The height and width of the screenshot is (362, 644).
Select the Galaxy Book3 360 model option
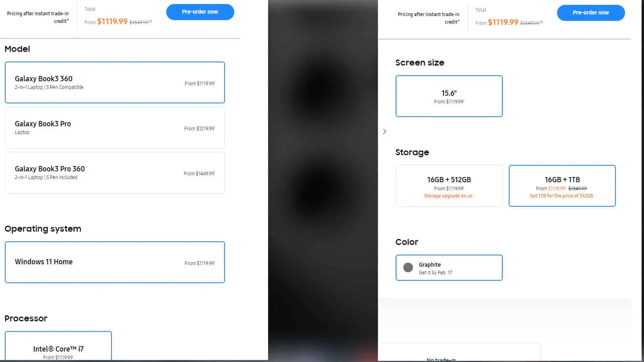(x=115, y=82)
